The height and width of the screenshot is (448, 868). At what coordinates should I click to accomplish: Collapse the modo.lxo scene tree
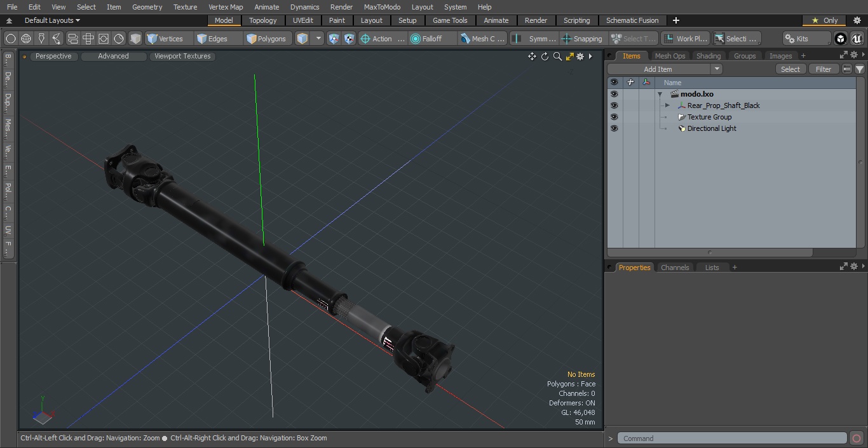(660, 94)
